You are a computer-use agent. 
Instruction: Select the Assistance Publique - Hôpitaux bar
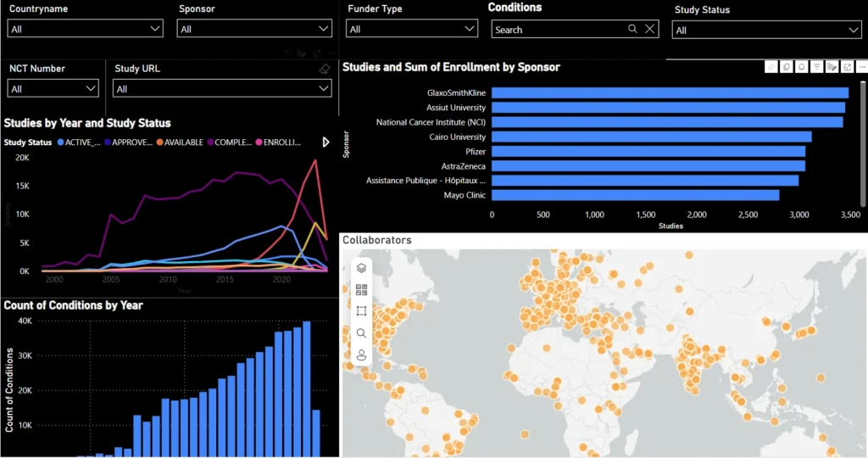(x=645, y=181)
